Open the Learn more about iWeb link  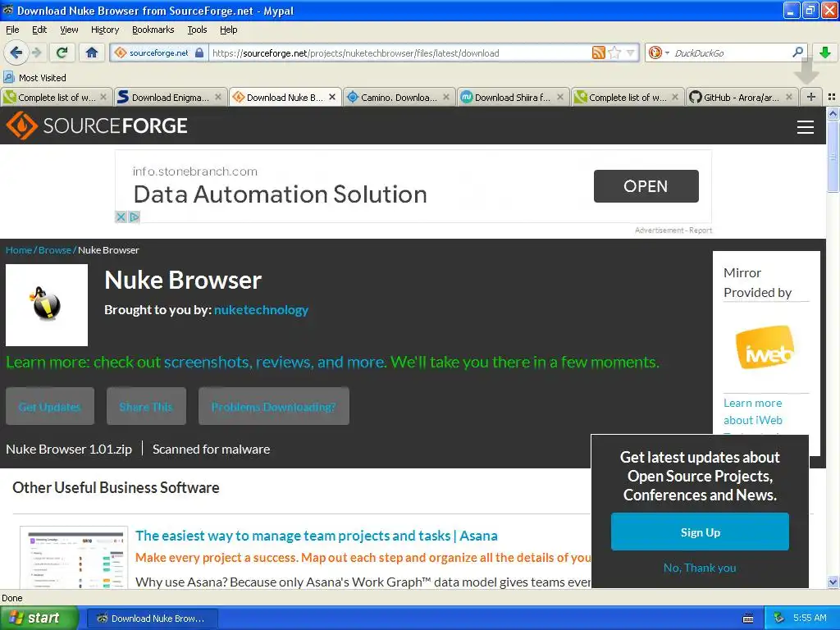pyautogui.click(x=753, y=412)
